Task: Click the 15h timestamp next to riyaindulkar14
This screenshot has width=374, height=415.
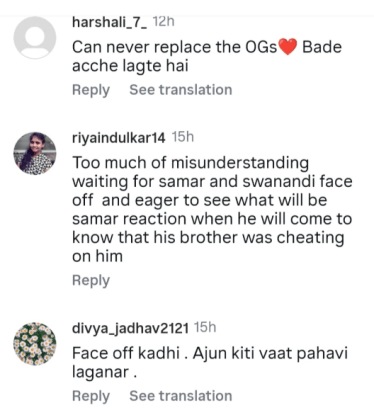Action: [x=183, y=137]
